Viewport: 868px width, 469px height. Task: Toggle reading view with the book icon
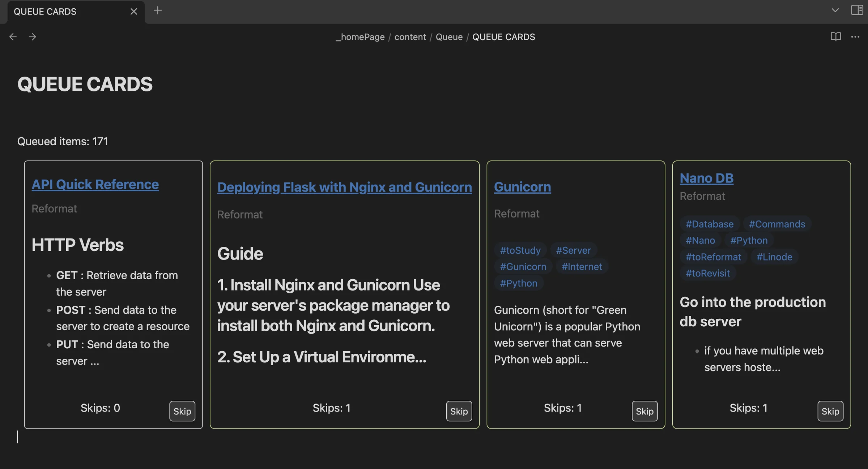836,36
